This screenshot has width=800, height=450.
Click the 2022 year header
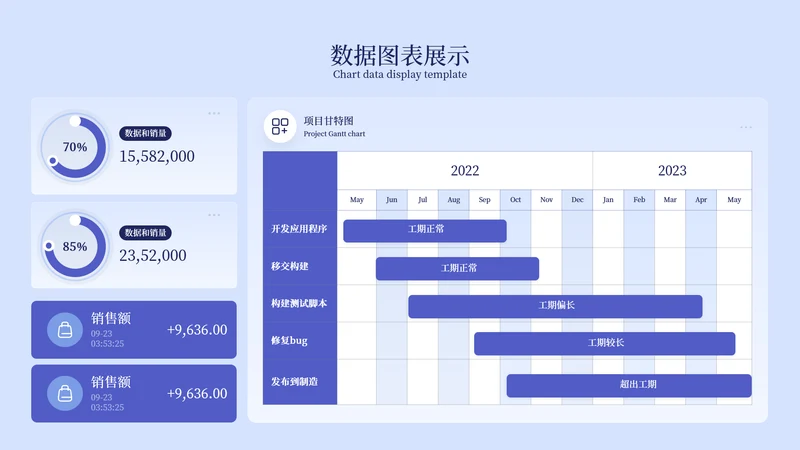465,170
